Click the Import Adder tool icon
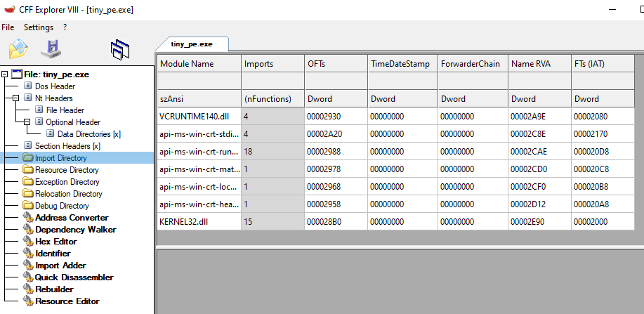The image size is (644, 314). [28, 265]
